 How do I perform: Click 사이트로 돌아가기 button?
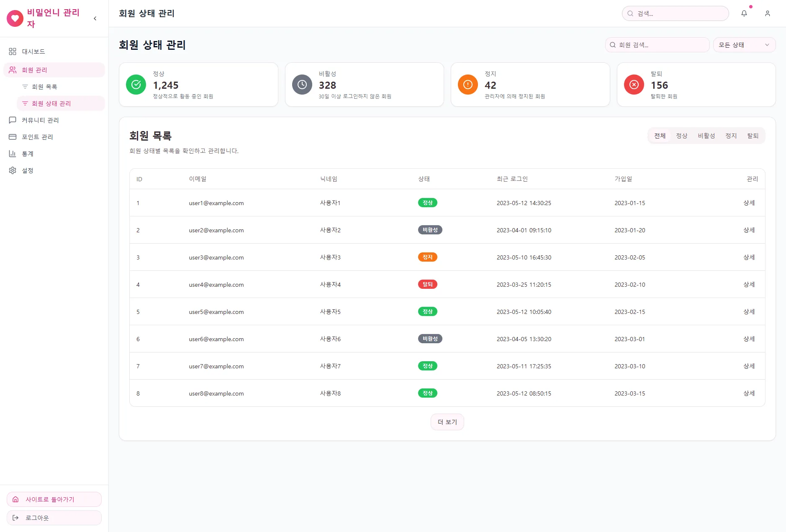54,499
